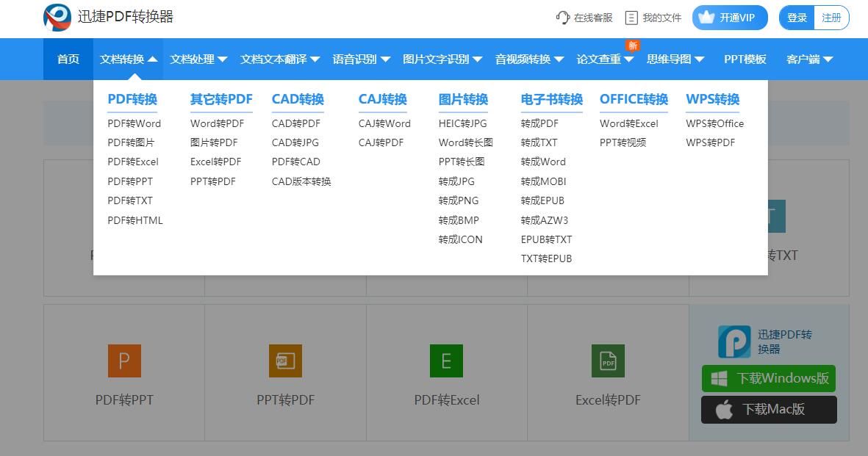Click the Apple logo on Mac download
868x456 pixels.
(724, 410)
